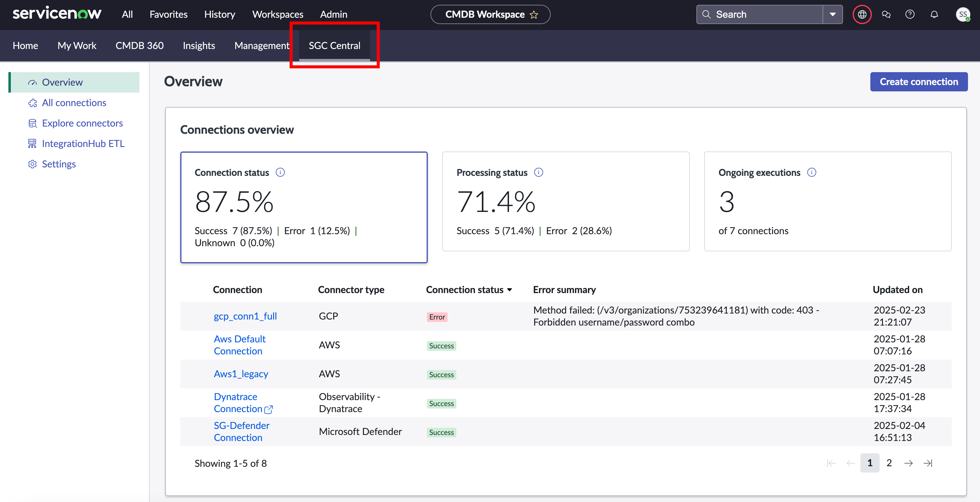Open the All menu
Image resolution: width=980 pixels, height=502 pixels.
point(127,14)
